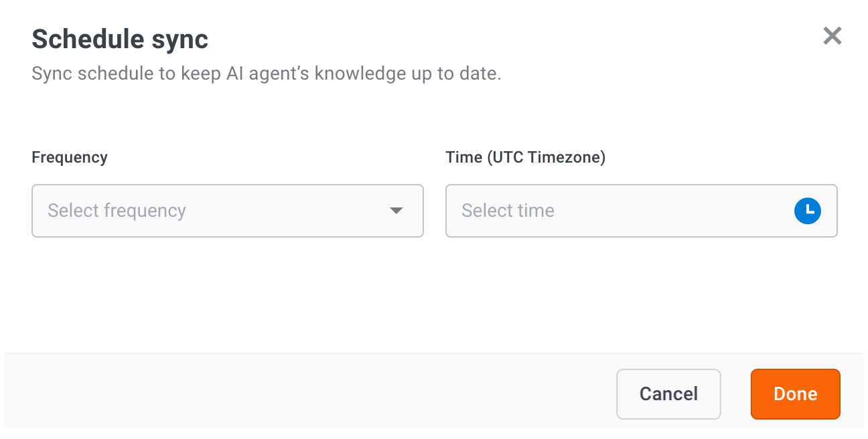
Task: Open the Select frequency combo box
Action: click(228, 211)
